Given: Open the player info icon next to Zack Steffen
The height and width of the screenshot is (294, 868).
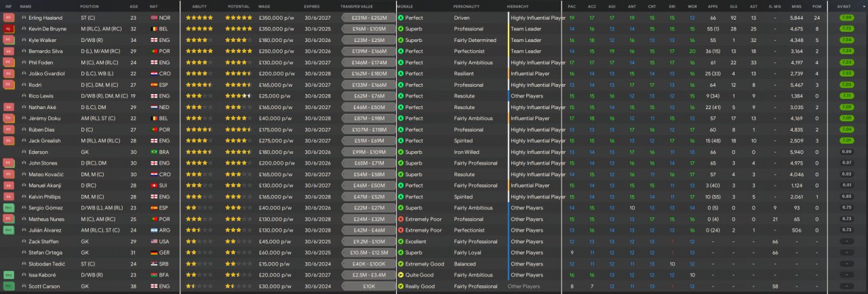Looking at the screenshot, I should pos(24,241).
